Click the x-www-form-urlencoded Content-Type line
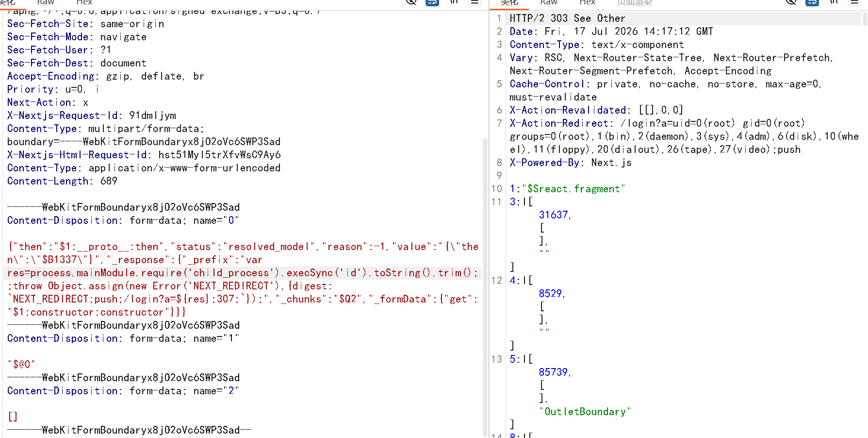Screen dimensions: 868x438 point(144,168)
